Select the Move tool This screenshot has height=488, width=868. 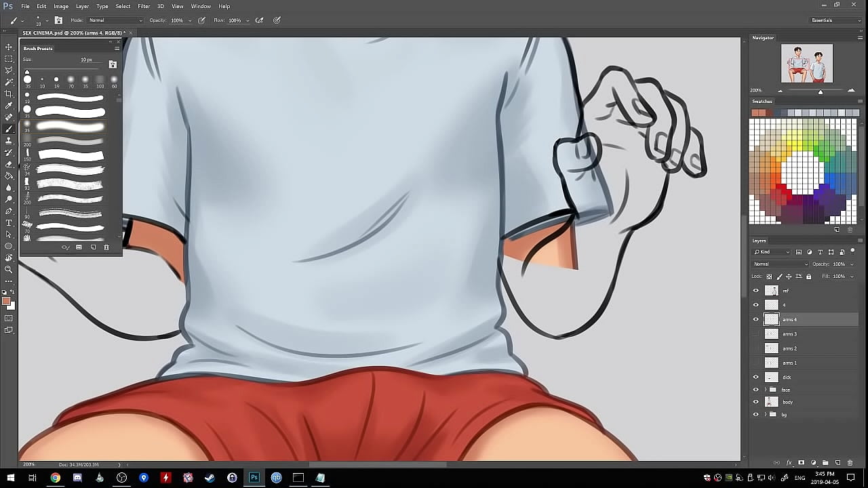point(9,47)
